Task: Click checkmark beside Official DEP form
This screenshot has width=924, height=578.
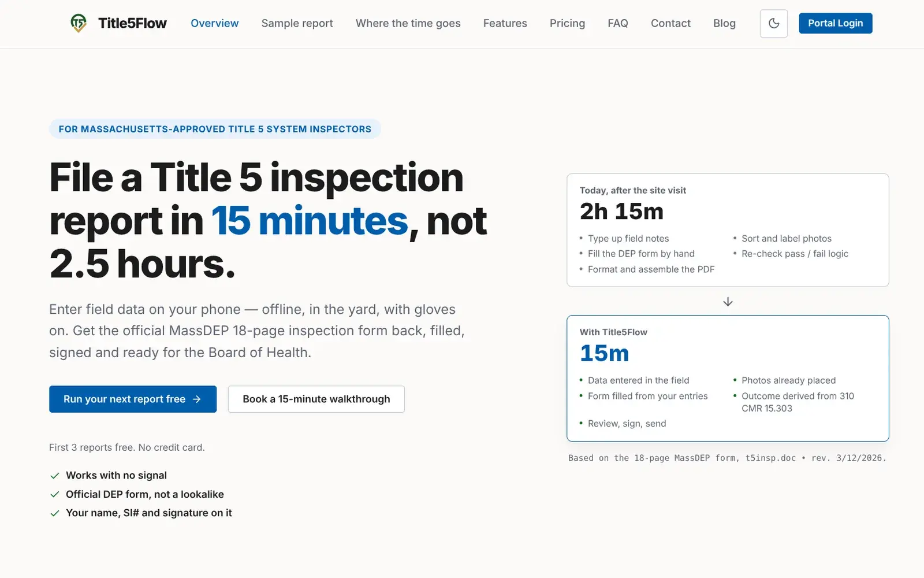Action: point(55,494)
